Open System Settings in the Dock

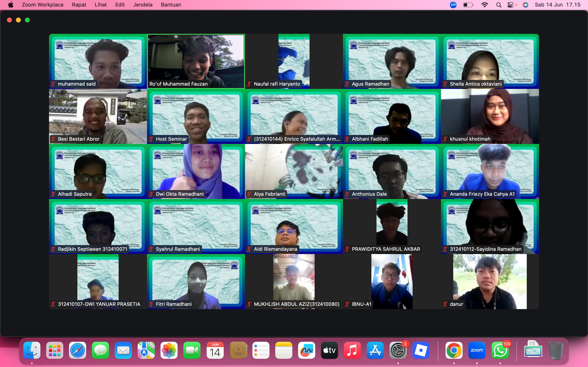[x=398, y=350]
